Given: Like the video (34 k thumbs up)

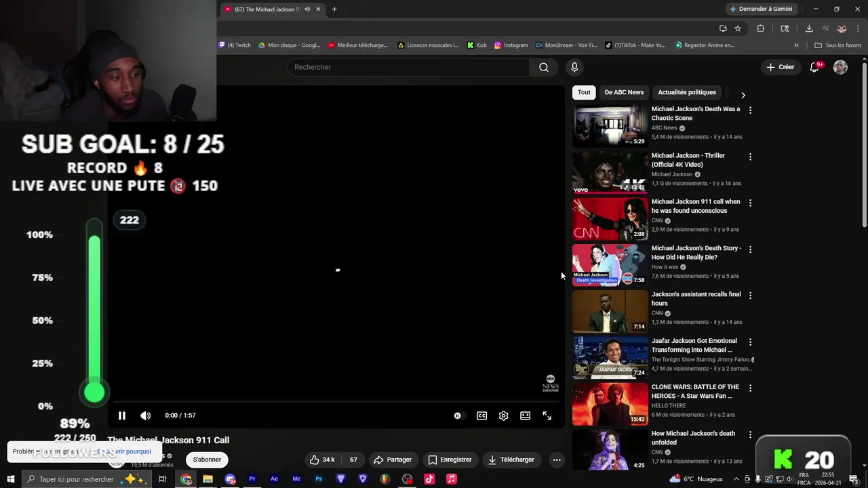Looking at the screenshot, I should 321,460.
